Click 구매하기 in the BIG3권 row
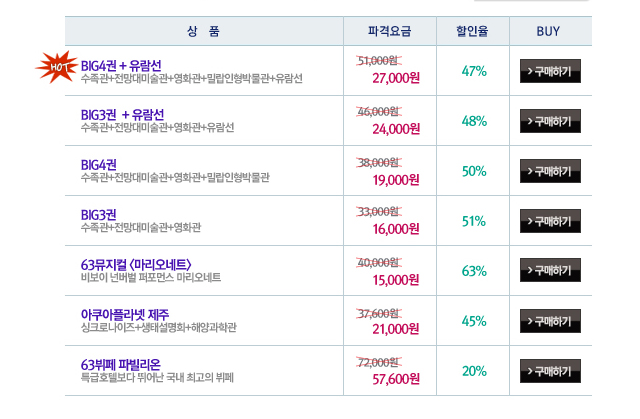 coord(550,221)
